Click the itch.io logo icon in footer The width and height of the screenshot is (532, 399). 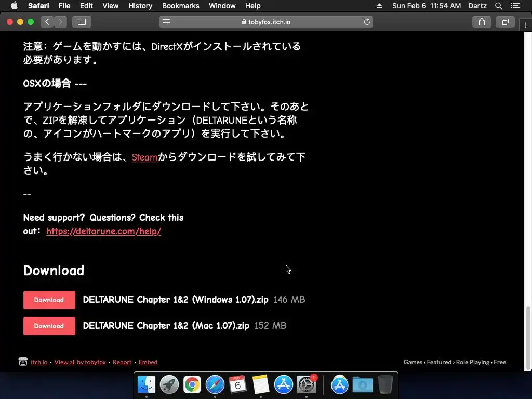pyautogui.click(x=23, y=362)
